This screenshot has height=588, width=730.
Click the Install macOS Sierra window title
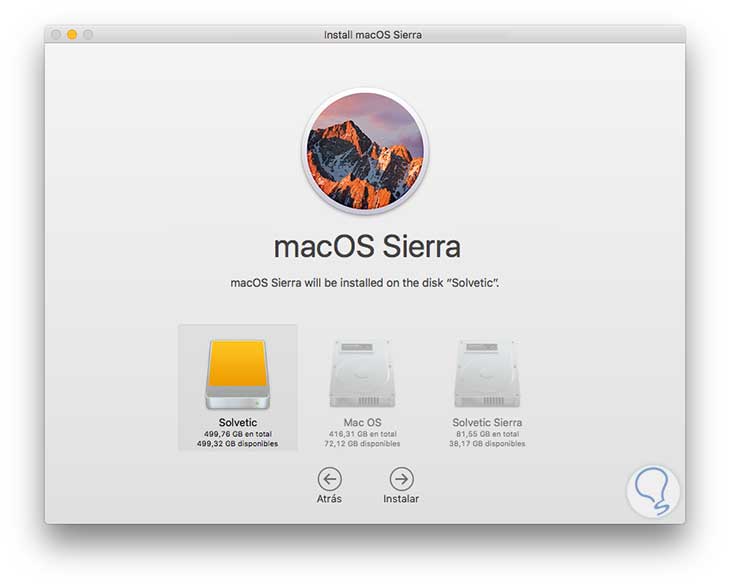[372, 35]
